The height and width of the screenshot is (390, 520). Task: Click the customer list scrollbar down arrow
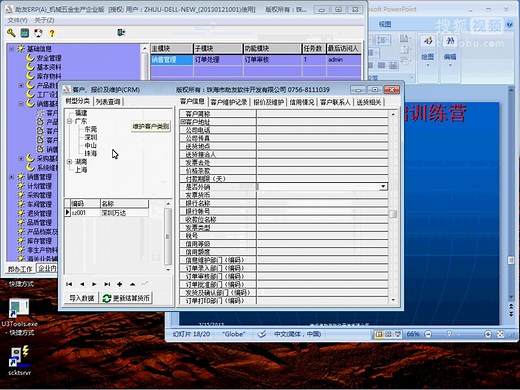168,269
